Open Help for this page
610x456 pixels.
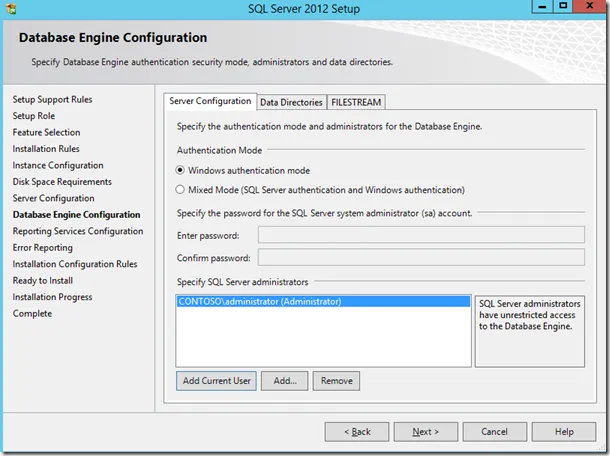click(564, 432)
